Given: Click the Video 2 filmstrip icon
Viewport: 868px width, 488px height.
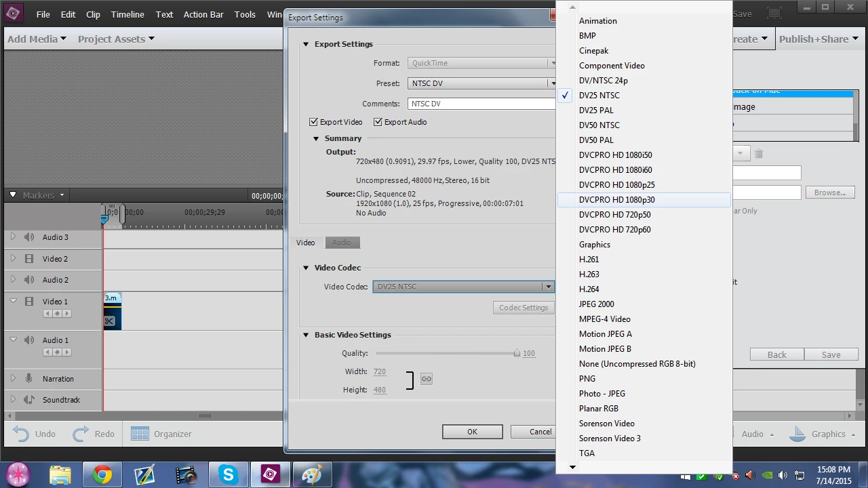Looking at the screenshot, I should [29, 259].
